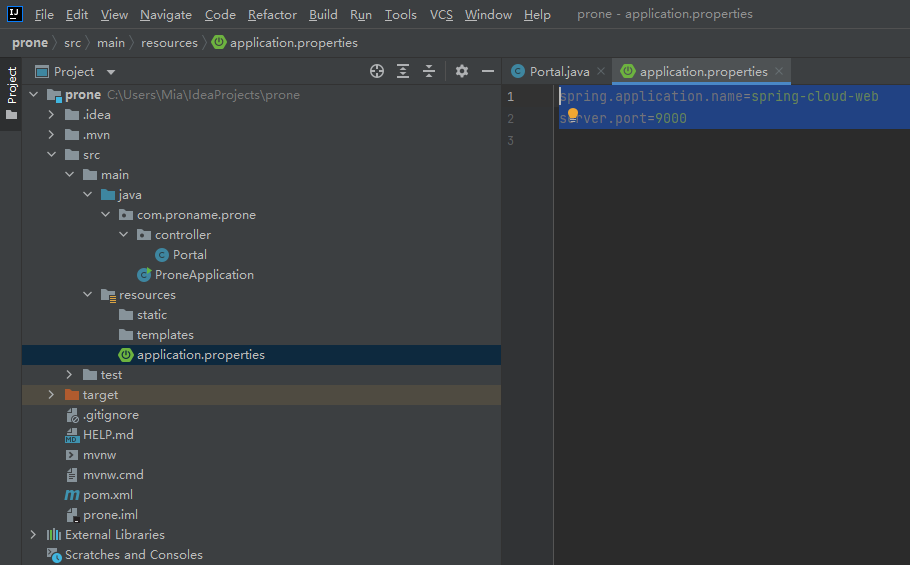The image size is (910, 565).
Task: Open the Project panel gear settings
Action: pos(461,71)
